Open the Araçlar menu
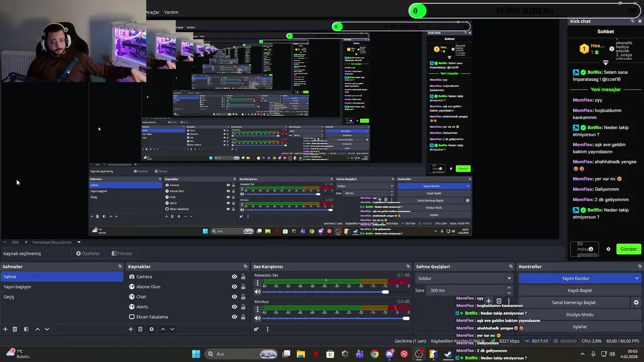Screen dimensions: 644x362 (152, 12)
